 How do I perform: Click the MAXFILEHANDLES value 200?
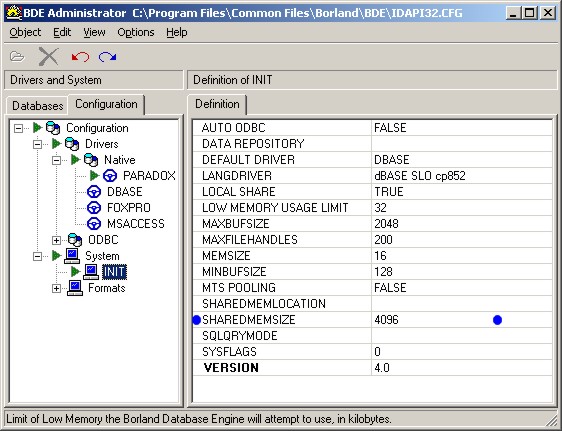[383, 240]
